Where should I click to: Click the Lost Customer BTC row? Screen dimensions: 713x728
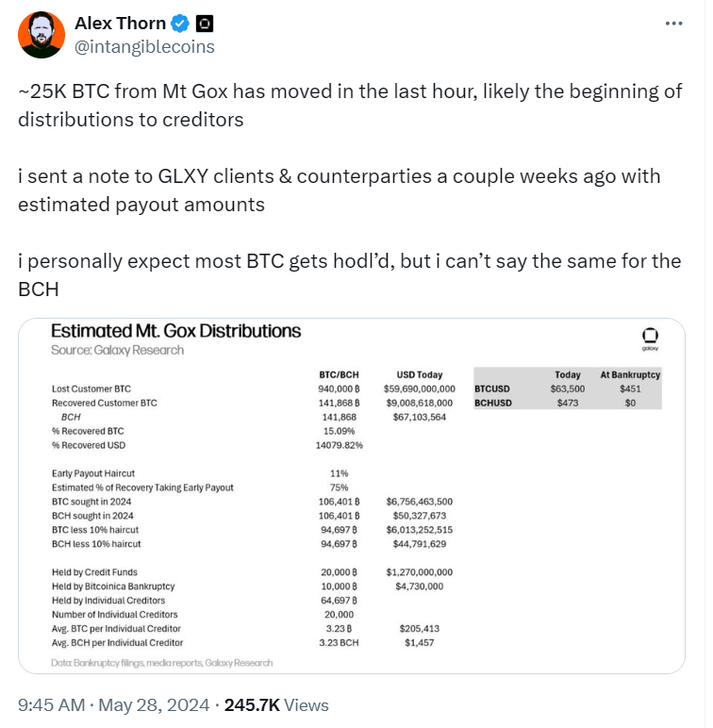tap(254, 389)
